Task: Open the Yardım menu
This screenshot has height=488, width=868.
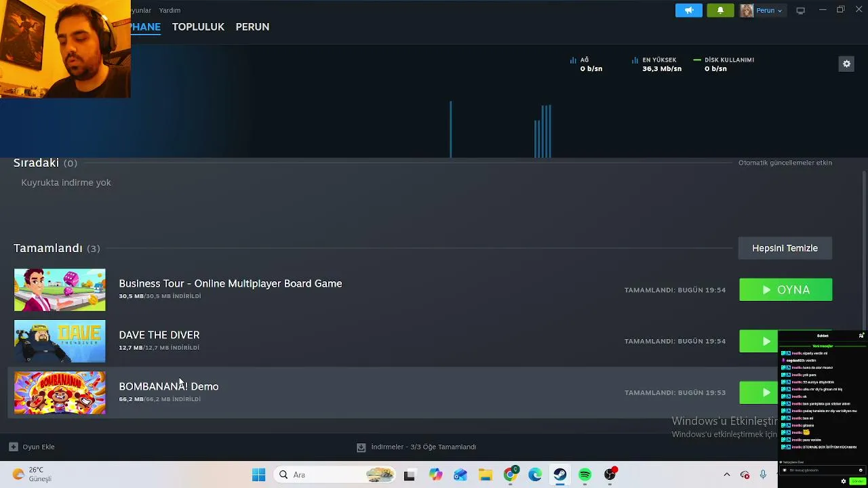Action: 170,10
